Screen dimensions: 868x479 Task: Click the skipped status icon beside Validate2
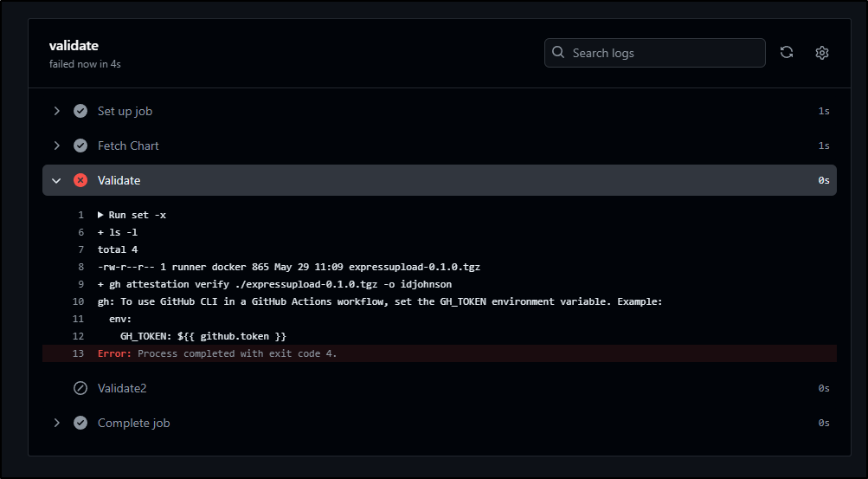point(80,388)
